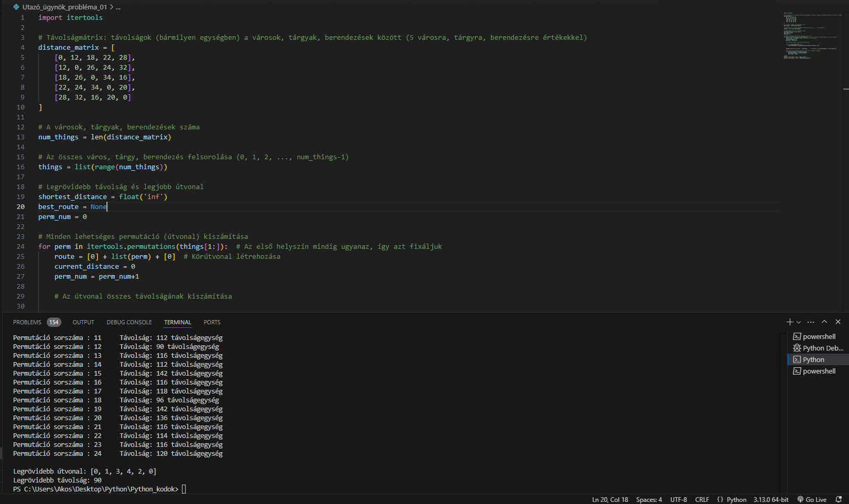Change Python interpreter 3.13.0 64-bit
The width and height of the screenshot is (849, 504).
tap(771, 499)
